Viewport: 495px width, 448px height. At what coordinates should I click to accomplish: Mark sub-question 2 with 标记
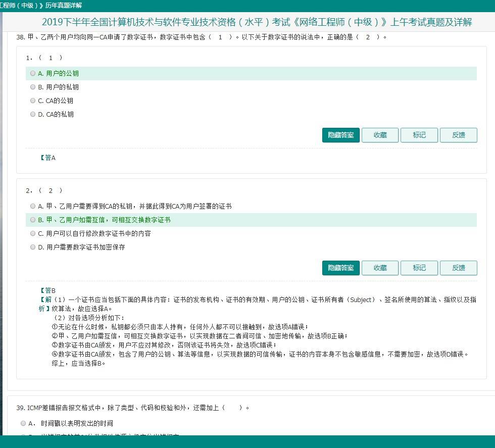coord(419,268)
